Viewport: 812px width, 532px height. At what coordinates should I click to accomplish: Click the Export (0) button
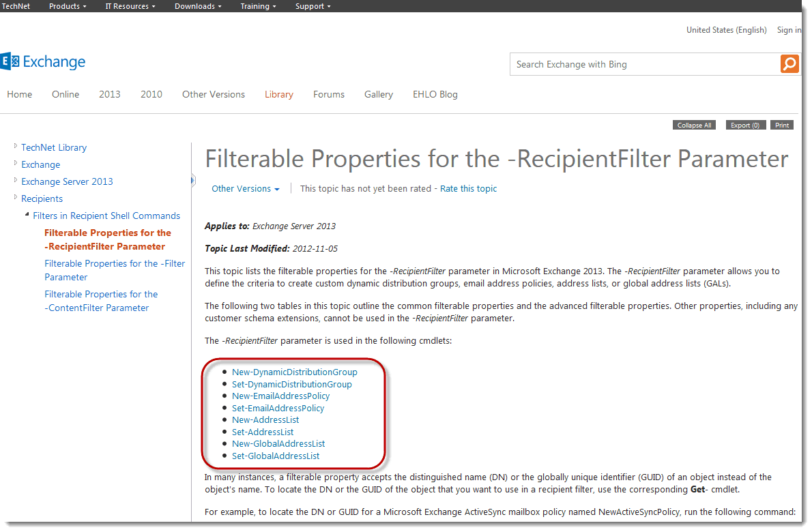tap(744, 125)
